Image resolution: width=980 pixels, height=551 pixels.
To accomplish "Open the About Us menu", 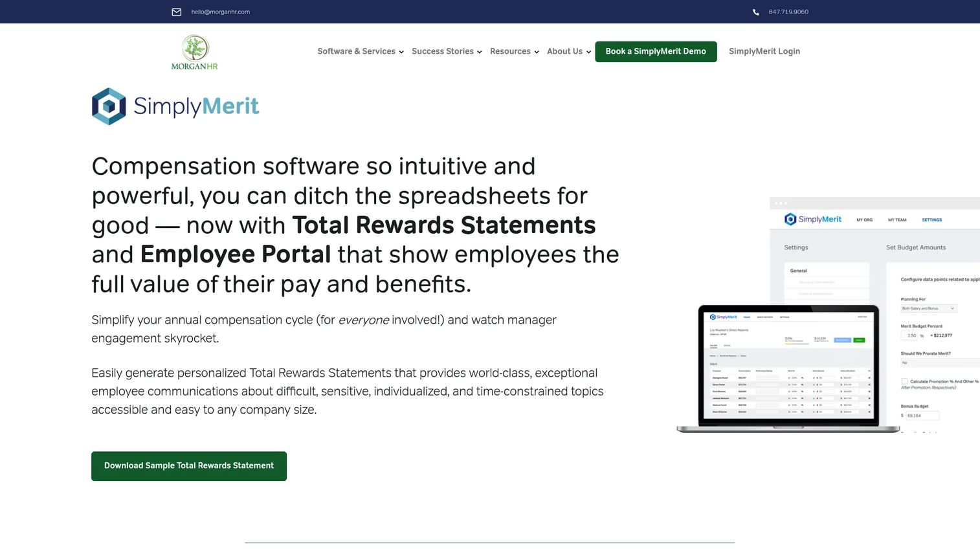I will tap(564, 51).
